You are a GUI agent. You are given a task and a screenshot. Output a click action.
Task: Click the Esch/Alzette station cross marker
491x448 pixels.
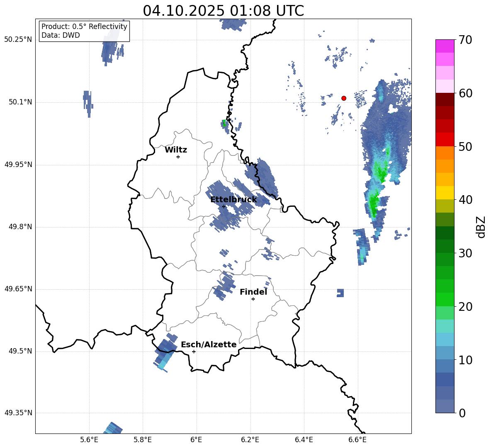(194, 351)
